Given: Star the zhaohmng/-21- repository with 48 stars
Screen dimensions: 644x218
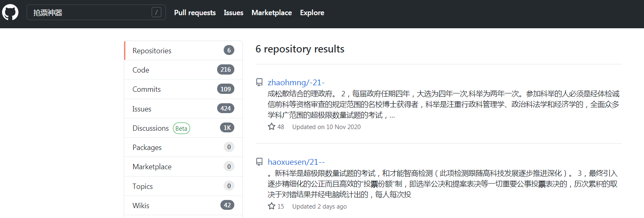Looking at the screenshot, I should point(272,127).
